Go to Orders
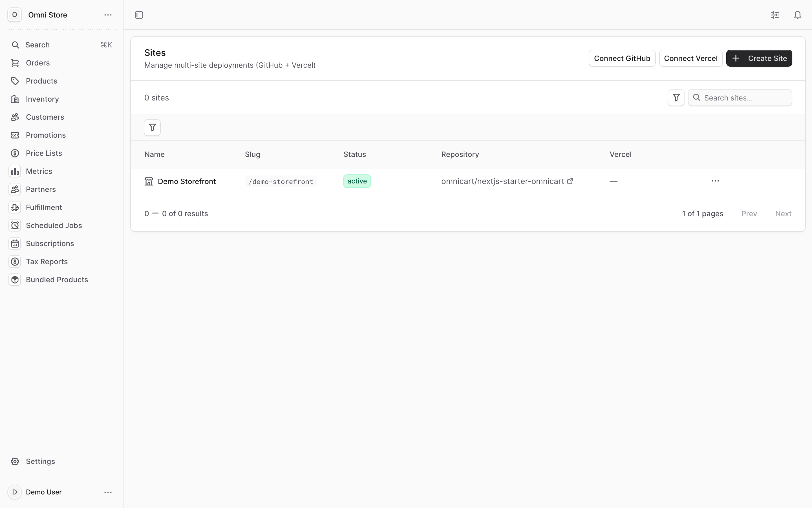This screenshot has height=508, width=812. pyautogui.click(x=62, y=63)
